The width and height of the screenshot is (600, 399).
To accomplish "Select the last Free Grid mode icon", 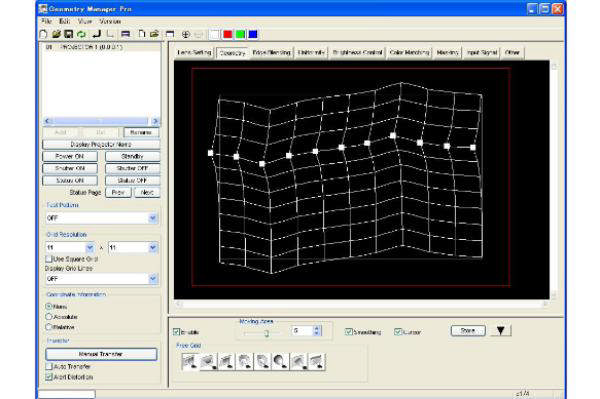I will tap(316, 362).
